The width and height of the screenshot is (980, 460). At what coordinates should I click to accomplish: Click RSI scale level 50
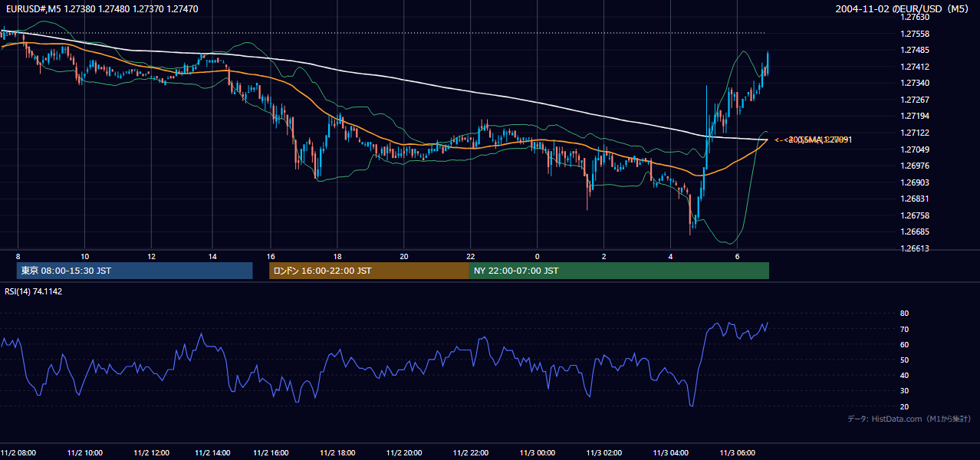[x=904, y=360]
